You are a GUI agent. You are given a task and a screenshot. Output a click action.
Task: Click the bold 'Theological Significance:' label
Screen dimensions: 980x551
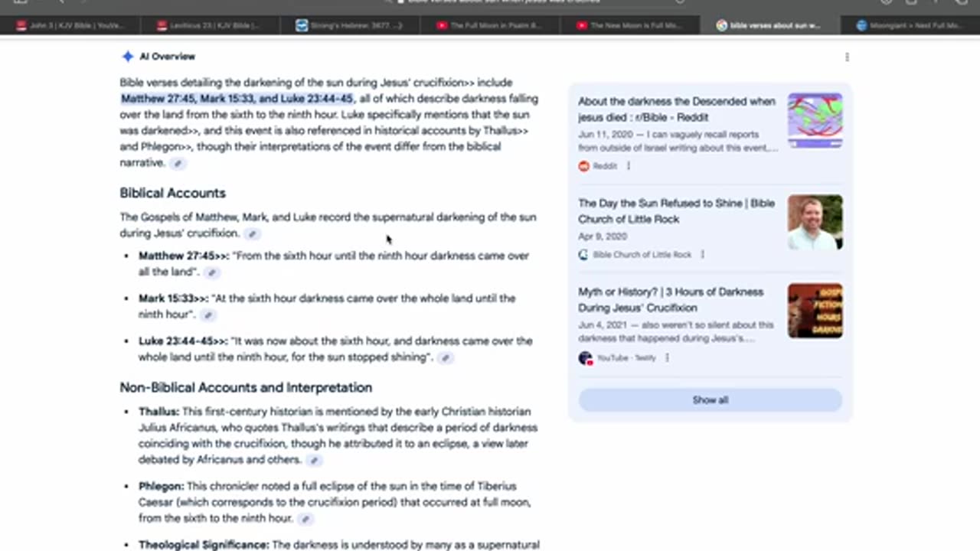[204, 545]
